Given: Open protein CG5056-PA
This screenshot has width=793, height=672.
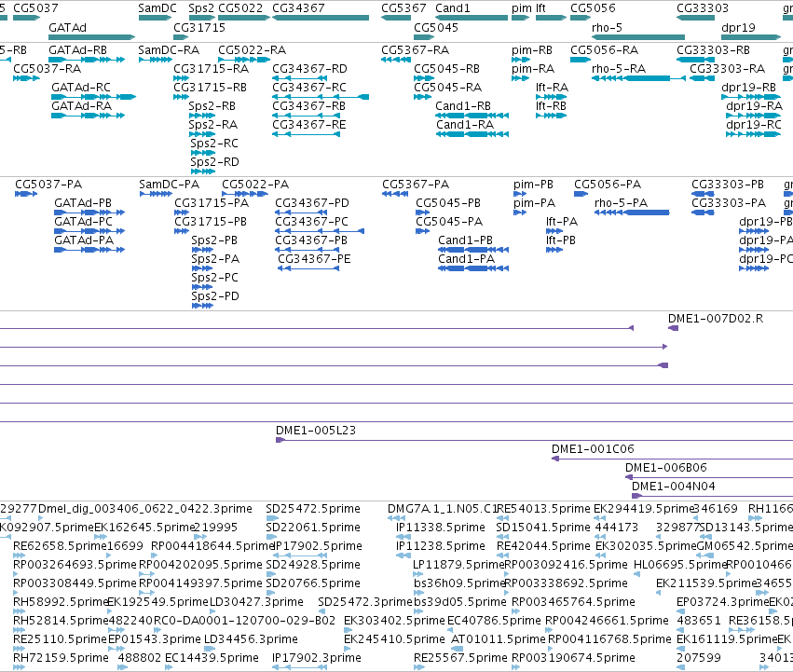Looking at the screenshot, I should pyautogui.click(x=608, y=185).
